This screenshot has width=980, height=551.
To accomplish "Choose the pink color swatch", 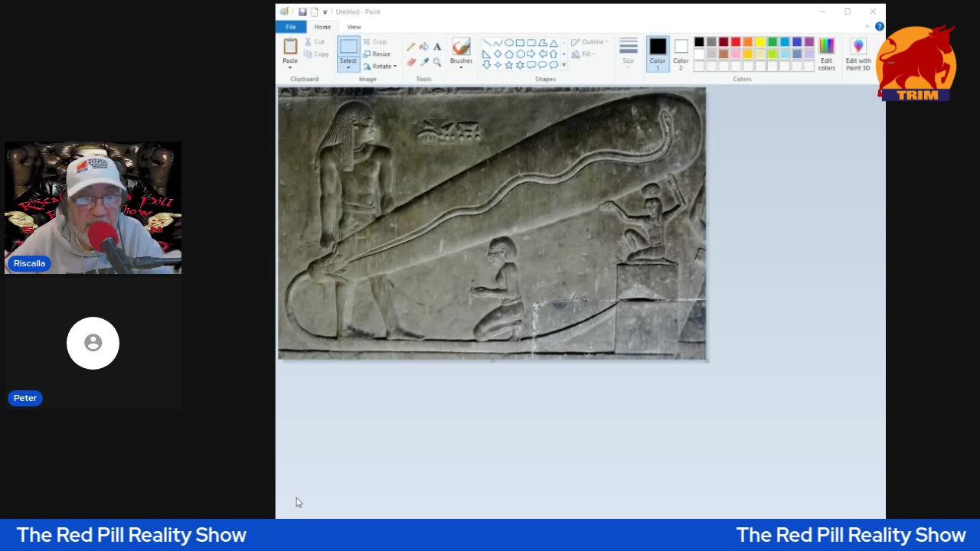I will click(736, 54).
